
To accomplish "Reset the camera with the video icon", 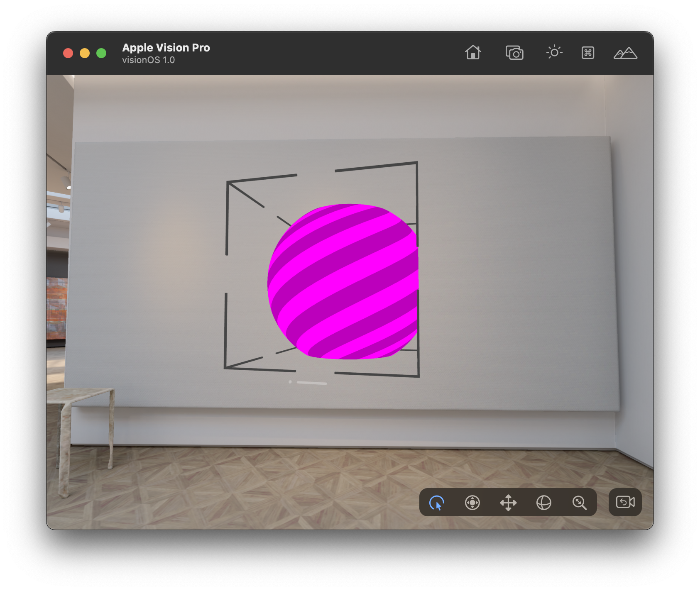I will tap(625, 502).
